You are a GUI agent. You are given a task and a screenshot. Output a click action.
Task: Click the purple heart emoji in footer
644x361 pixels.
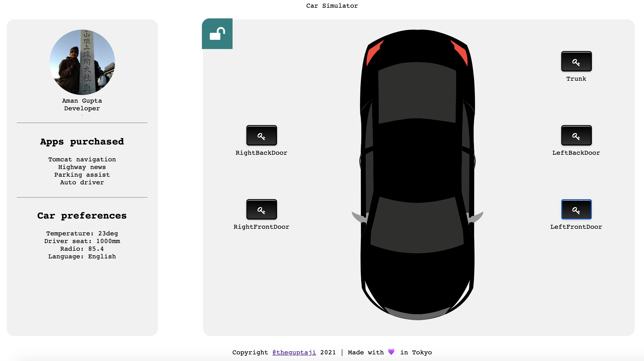391,352
